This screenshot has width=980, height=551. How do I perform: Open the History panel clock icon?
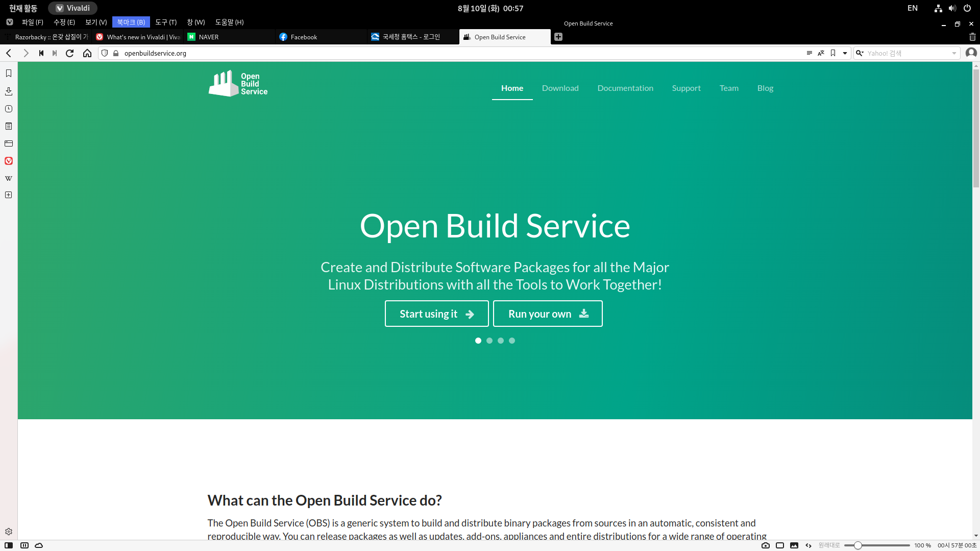9,109
